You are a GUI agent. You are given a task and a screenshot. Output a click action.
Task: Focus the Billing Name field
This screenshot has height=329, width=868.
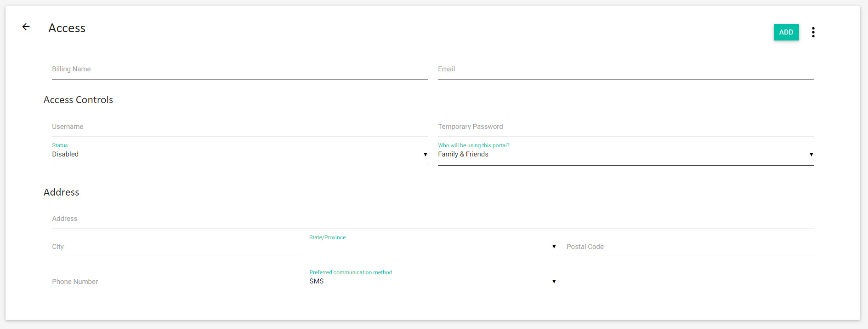click(x=239, y=69)
